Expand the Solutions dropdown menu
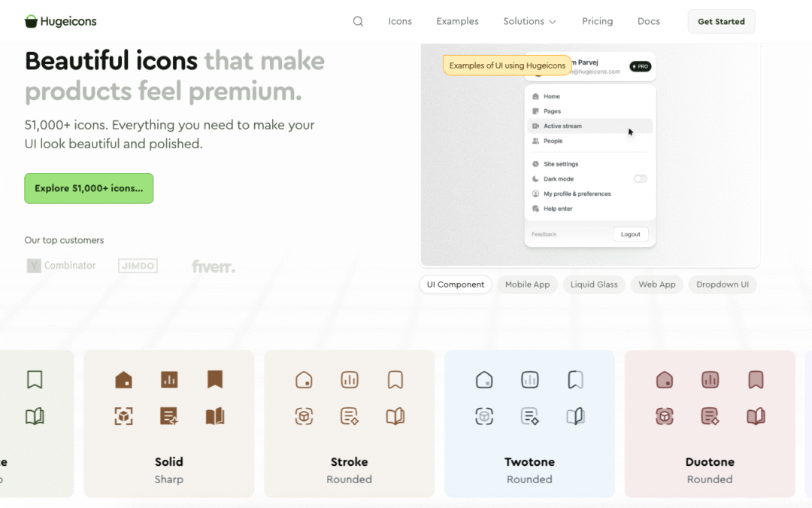The image size is (812, 508). (529, 21)
